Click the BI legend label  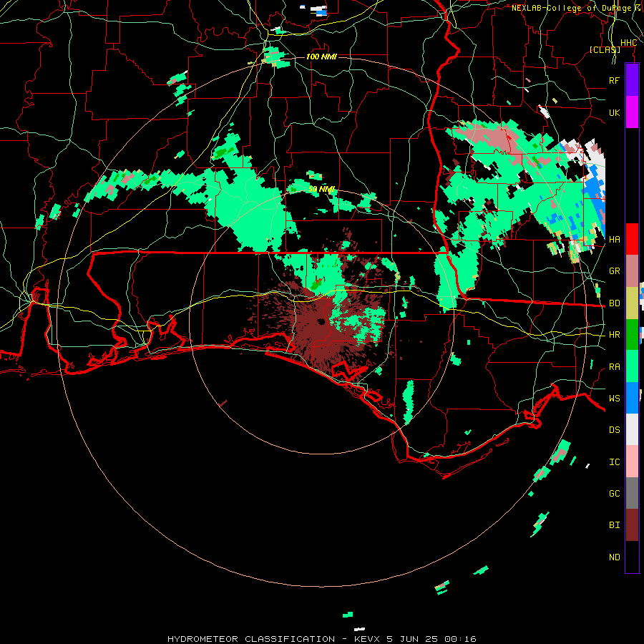point(614,525)
